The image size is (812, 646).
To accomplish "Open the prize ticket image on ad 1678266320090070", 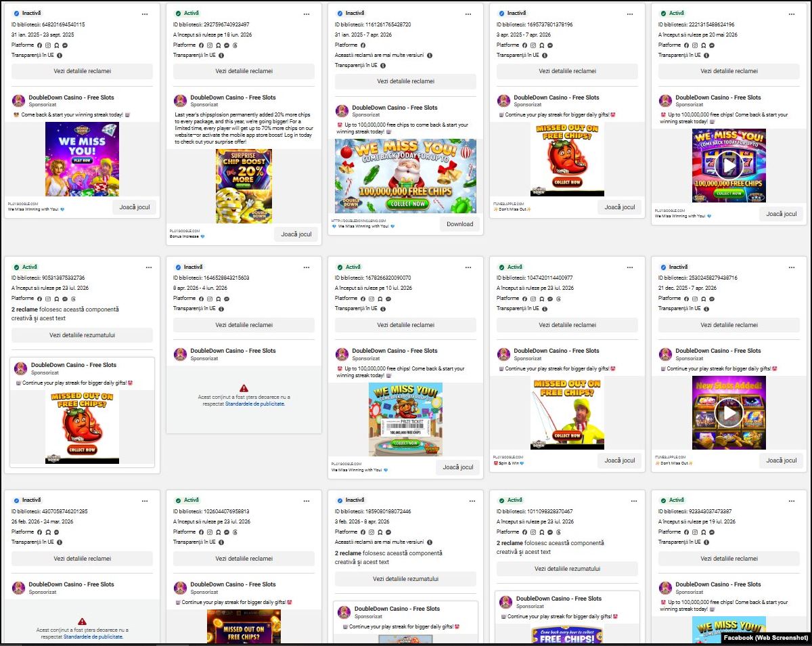I will (405, 419).
